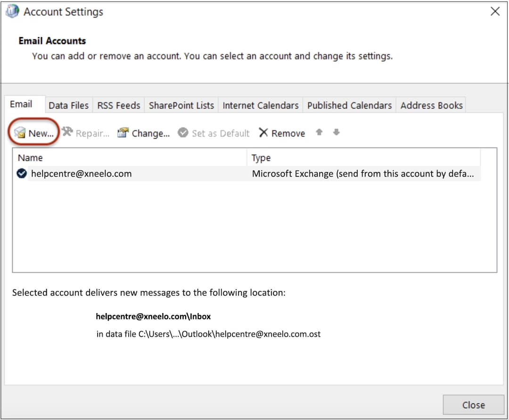Select the SharePoint Lists tab
The height and width of the screenshot is (420, 509).
coord(181,105)
